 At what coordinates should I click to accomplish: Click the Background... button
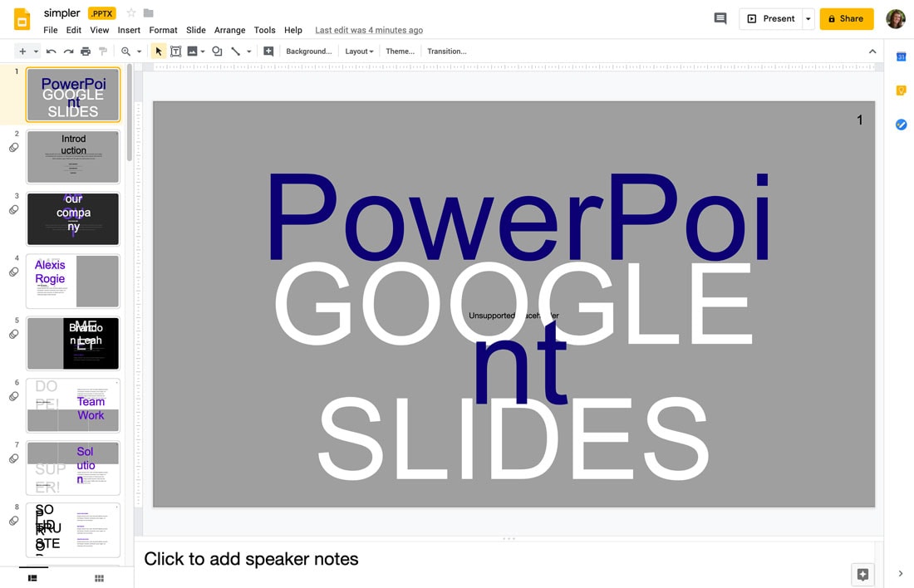click(x=309, y=51)
